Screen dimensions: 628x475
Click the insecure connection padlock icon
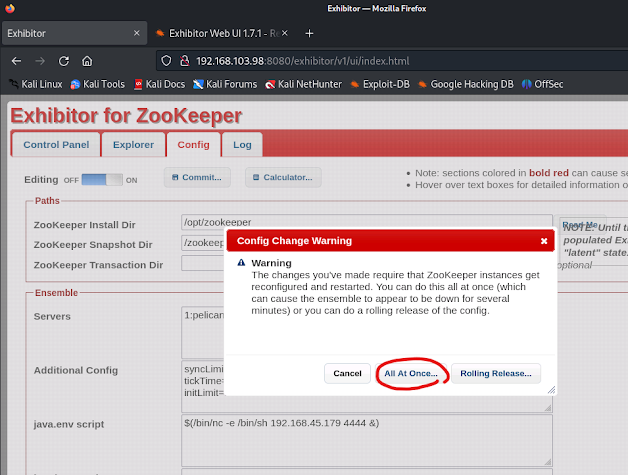pos(184,61)
